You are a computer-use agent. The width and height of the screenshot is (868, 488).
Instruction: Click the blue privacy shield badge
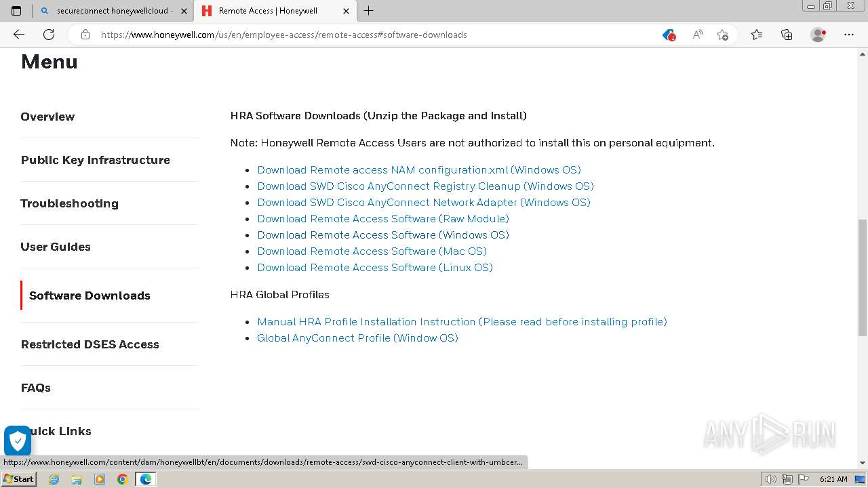pyautogui.click(x=18, y=441)
